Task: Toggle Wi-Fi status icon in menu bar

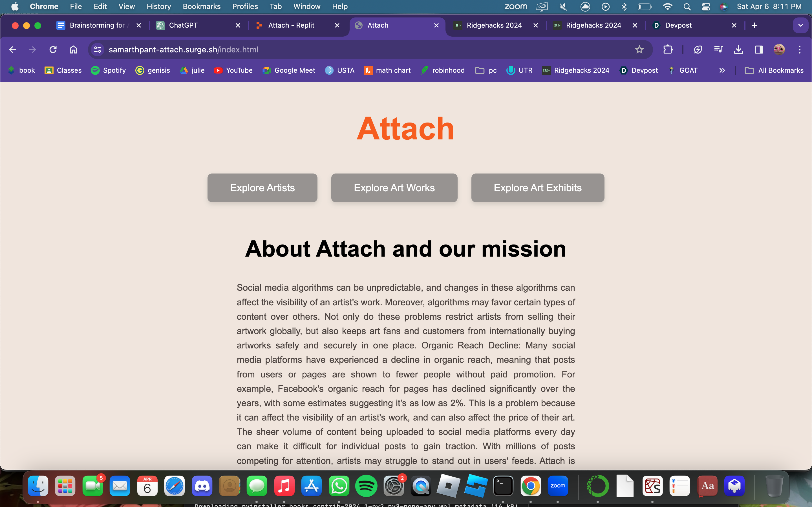Action: tap(667, 7)
